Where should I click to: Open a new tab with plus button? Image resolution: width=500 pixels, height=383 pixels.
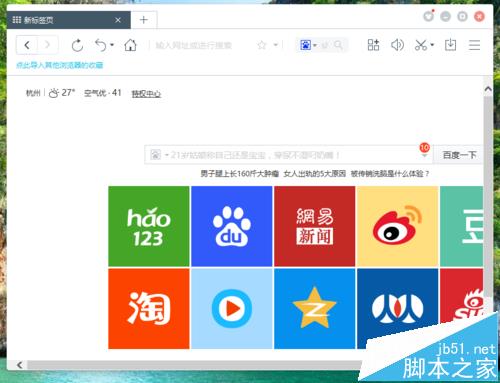coord(144,20)
